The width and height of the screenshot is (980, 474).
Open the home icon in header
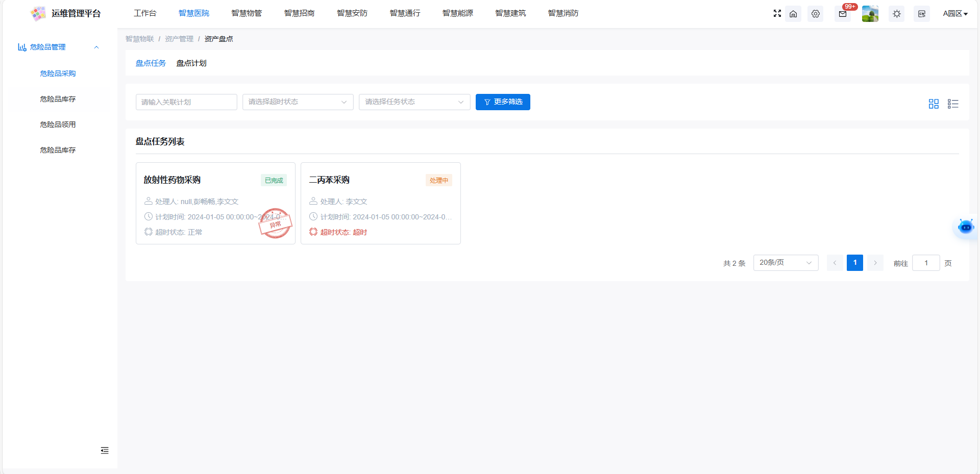[793, 14]
